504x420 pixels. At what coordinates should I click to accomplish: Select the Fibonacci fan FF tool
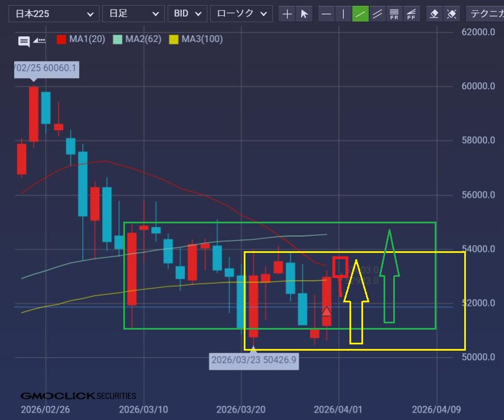click(x=411, y=14)
